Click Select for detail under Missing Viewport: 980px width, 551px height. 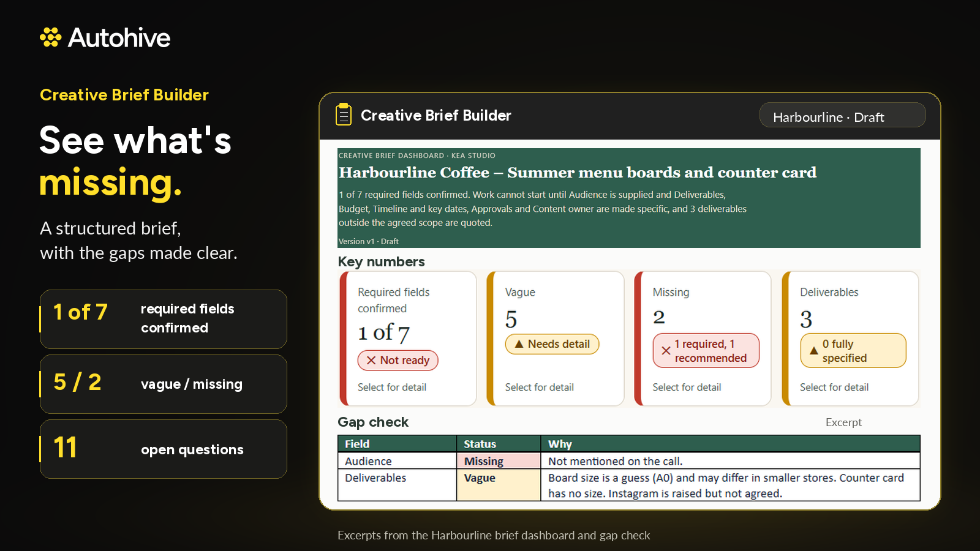click(x=687, y=387)
